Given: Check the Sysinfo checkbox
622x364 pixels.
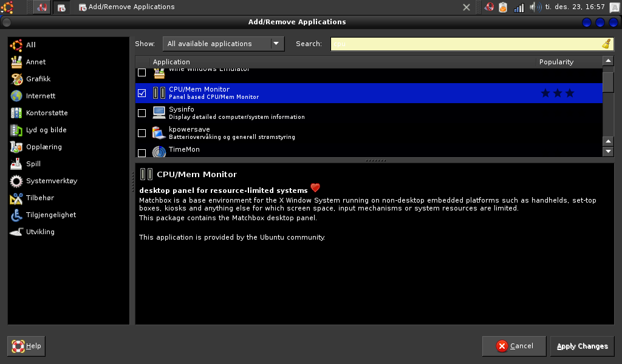Looking at the screenshot, I should [142, 113].
